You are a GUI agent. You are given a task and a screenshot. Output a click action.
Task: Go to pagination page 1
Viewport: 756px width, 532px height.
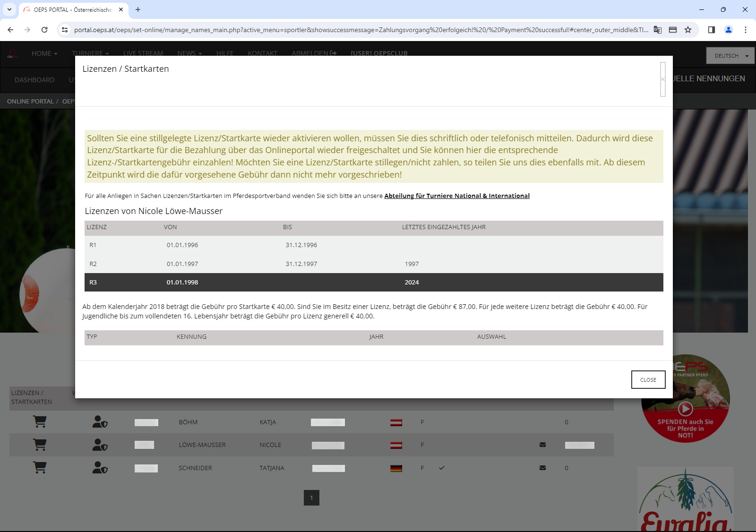311,498
